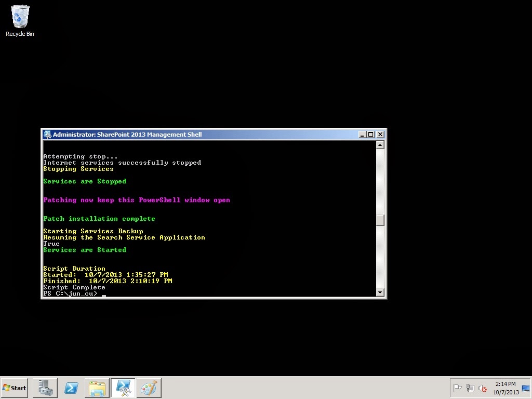Click the Action Center flag tray icon

458,388
